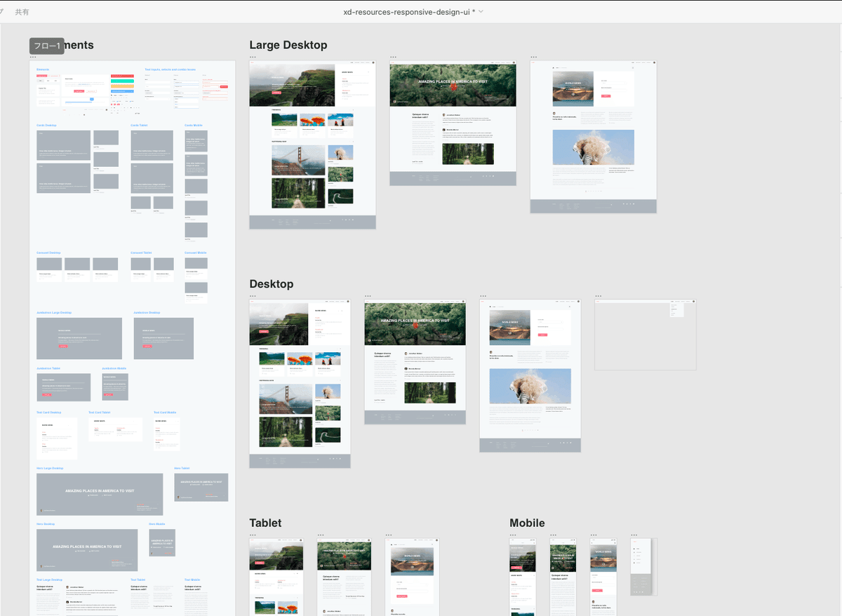Click the 'Jumbotron Large Desktop' label
Screen dimensions: 842x616
click(54, 312)
